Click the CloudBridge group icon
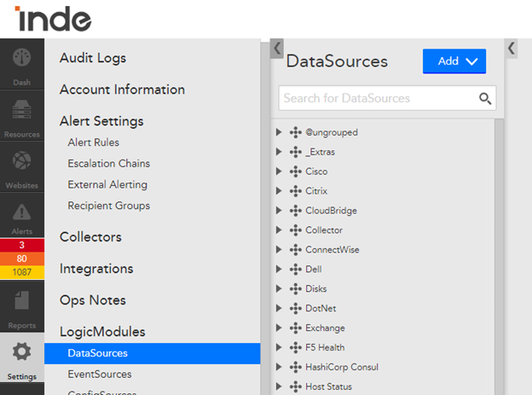 click(x=296, y=211)
